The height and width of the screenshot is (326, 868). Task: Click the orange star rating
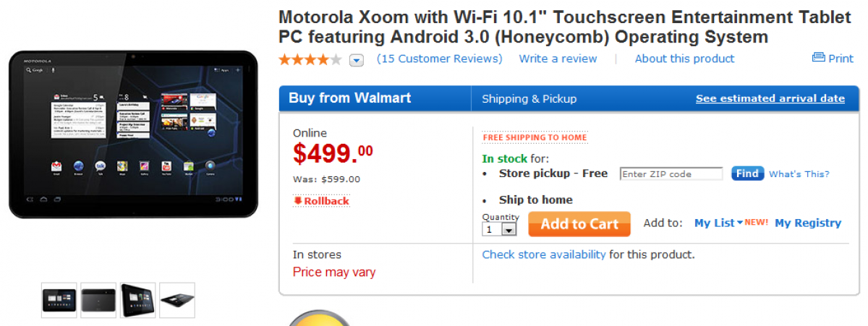click(x=310, y=59)
